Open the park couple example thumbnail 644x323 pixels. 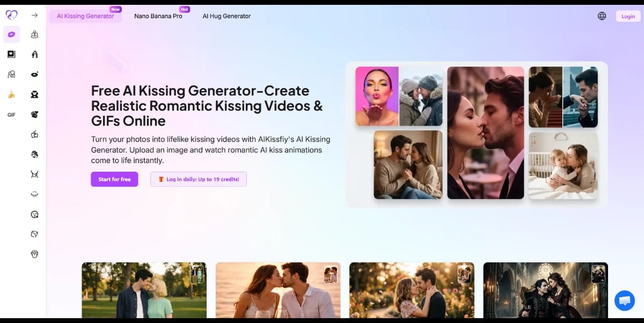[x=144, y=290]
